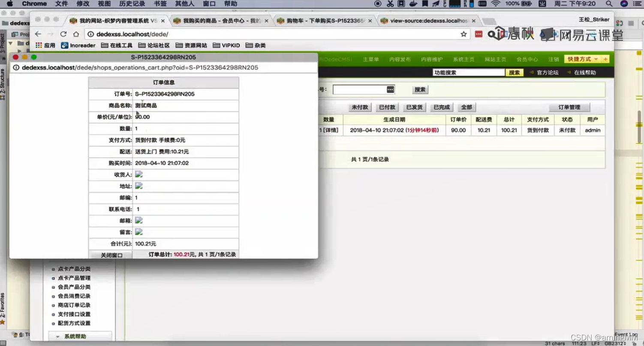The height and width of the screenshot is (346, 644).
Task: Filter orders by 已完成
Action: click(x=441, y=107)
